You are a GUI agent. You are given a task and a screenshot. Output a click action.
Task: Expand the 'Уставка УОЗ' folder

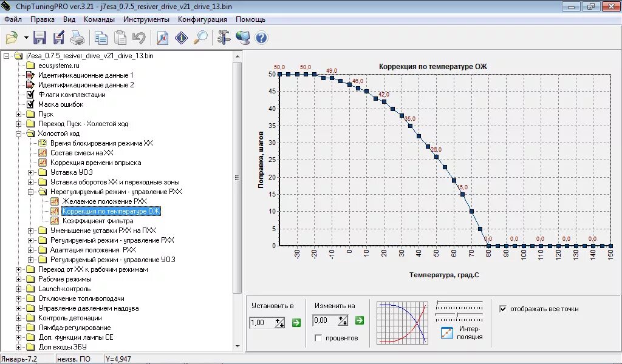[30, 172]
